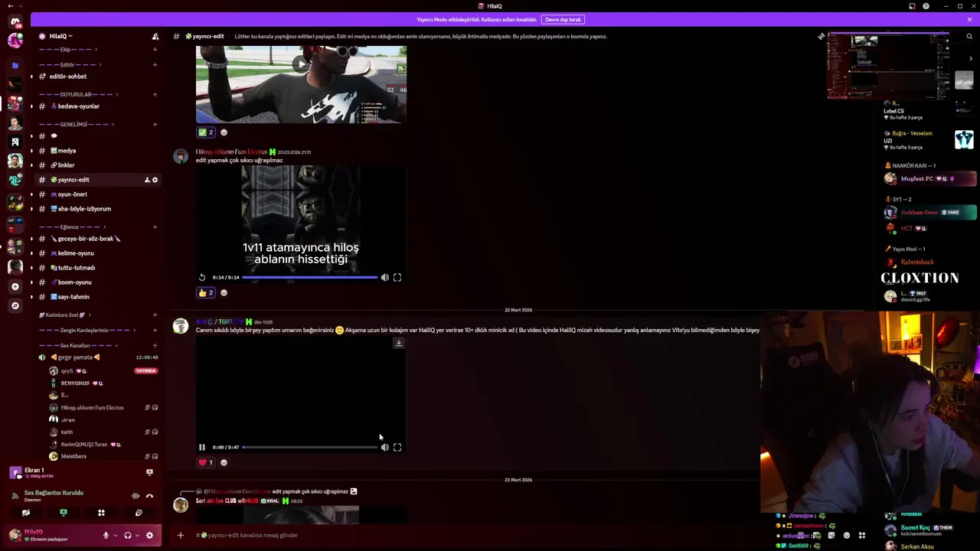
Task: Toggle camera on in voice panel
Action: coord(26,513)
